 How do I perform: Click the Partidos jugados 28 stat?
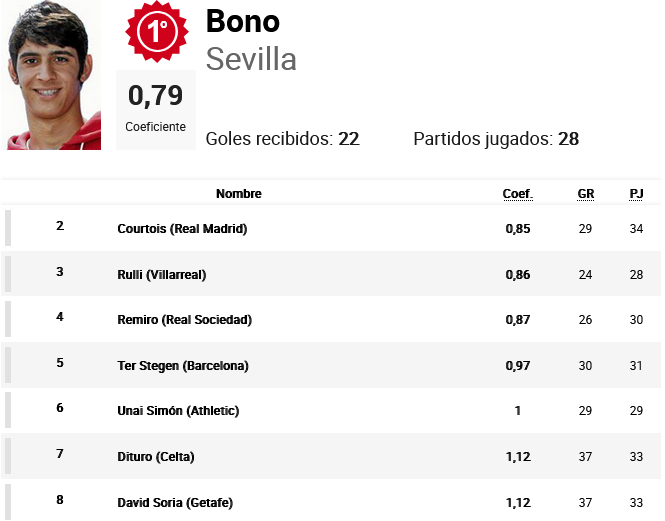coord(496,139)
